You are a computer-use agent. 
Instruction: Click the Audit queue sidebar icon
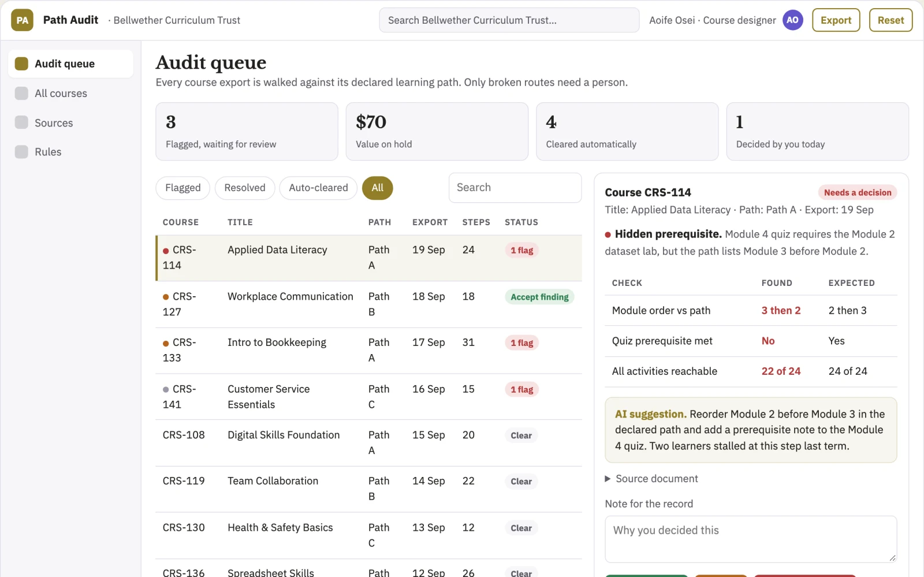point(21,64)
